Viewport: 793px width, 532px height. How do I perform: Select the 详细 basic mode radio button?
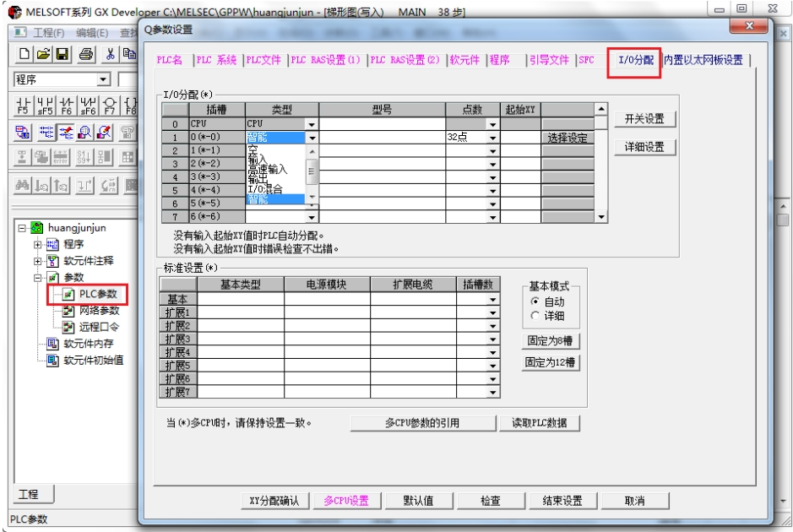pyautogui.click(x=535, y=316)
